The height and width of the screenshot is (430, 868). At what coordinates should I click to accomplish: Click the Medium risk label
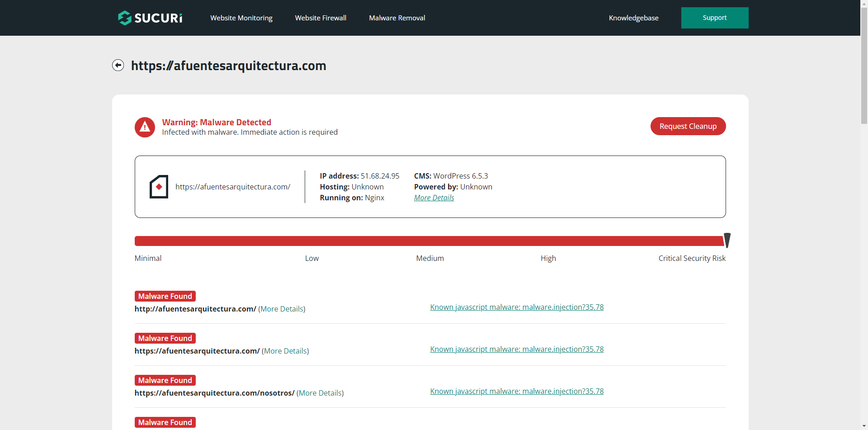[x=430, y=258]
